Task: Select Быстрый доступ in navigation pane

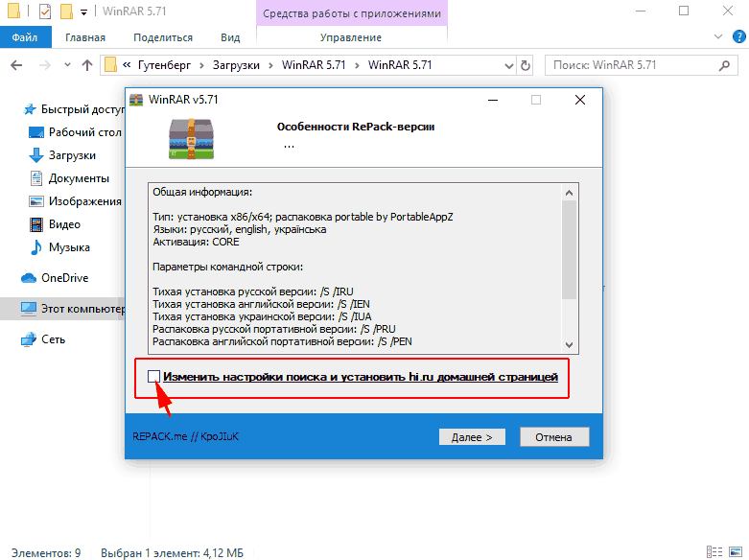Action: (74, 109)
